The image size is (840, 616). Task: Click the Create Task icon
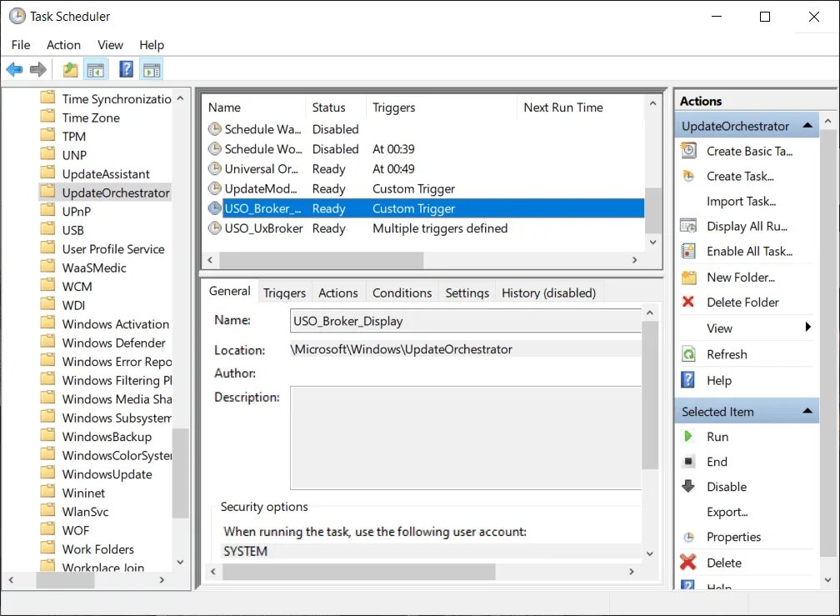(x=688, y=176)
